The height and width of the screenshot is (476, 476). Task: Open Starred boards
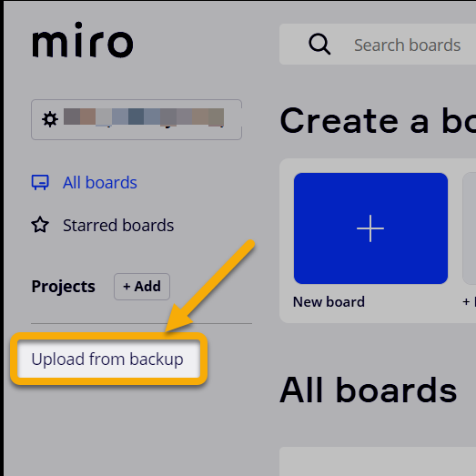pyautogui.click(x=118, y=225)
